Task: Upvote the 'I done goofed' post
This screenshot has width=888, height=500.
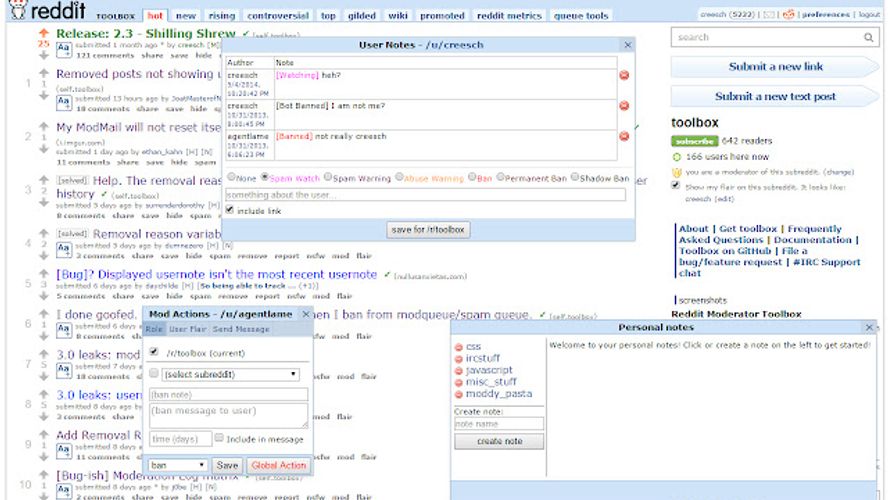Action: click(x=44, y=314)
